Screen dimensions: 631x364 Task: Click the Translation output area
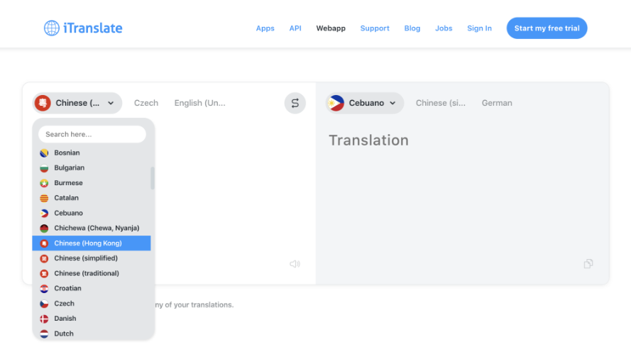point(462,183)
